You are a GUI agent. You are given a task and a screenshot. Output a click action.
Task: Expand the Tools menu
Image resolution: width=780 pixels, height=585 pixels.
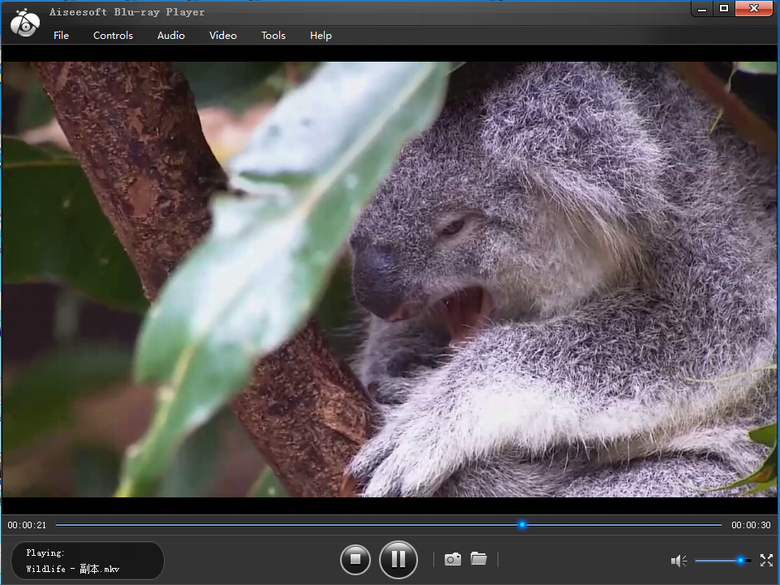[273, 36]
